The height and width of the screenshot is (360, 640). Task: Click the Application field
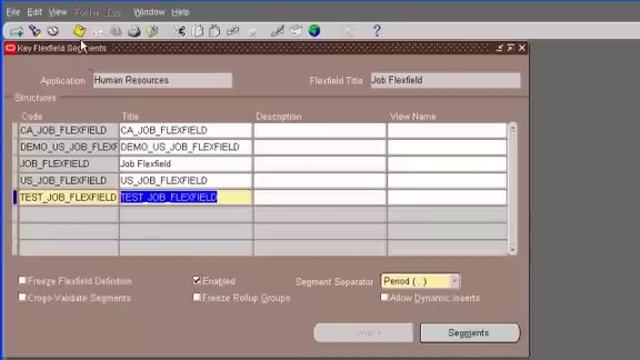[x=162, y=80]
